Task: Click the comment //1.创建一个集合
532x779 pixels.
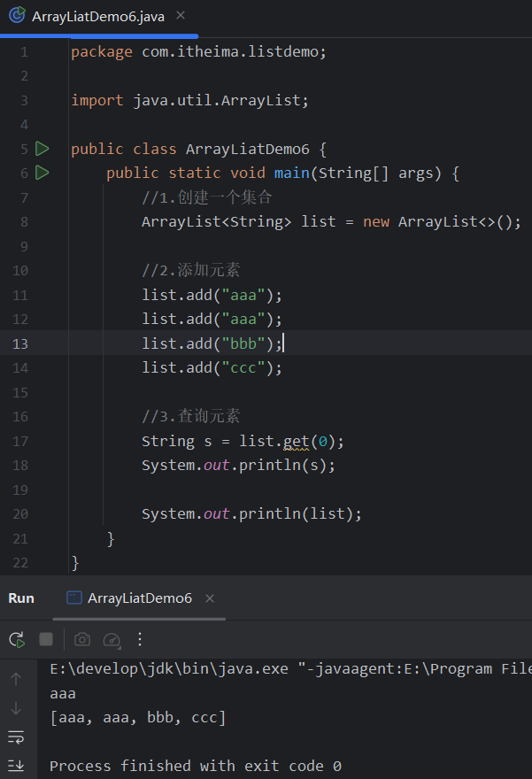Action: tap(207, 197)
